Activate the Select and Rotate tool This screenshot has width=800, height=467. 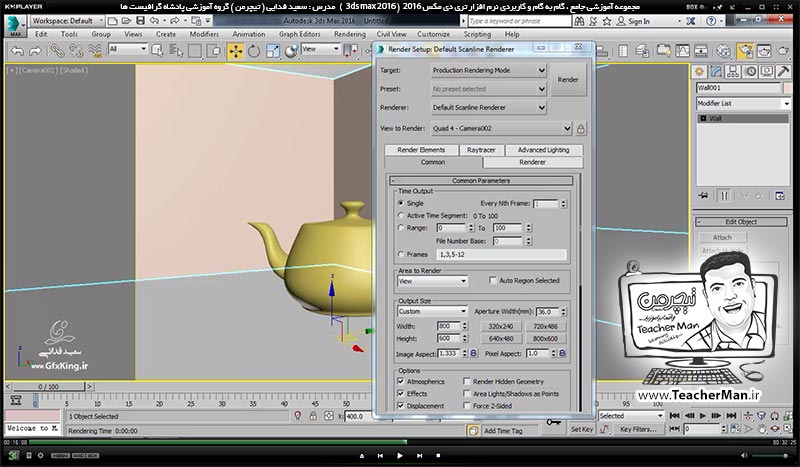pyautogui.click(x=254, y=51)
